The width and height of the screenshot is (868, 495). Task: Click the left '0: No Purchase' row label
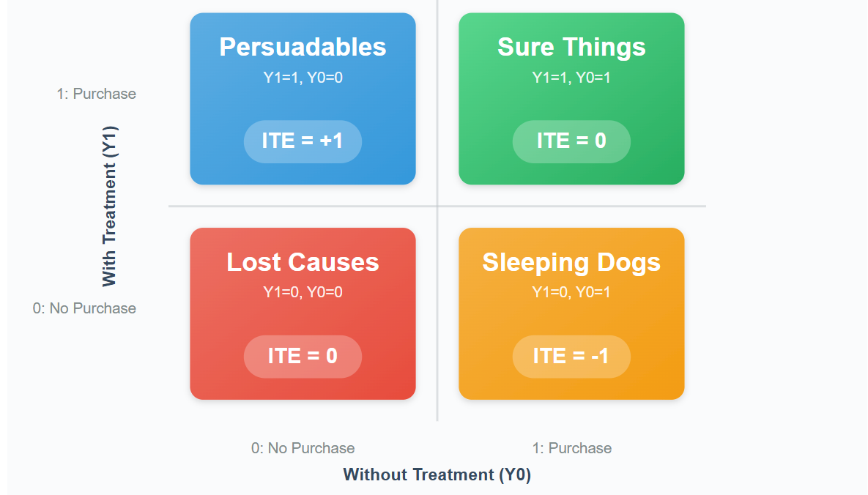(84, 308)
